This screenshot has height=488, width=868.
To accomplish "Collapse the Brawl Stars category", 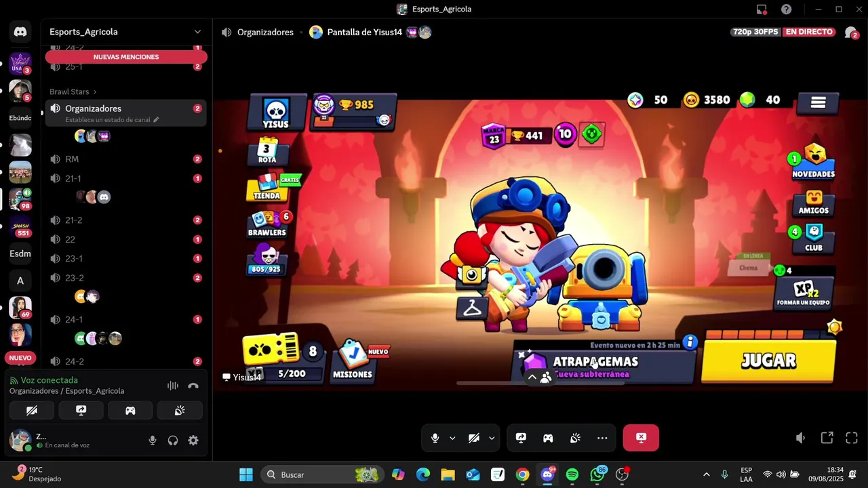I will 73,91.
